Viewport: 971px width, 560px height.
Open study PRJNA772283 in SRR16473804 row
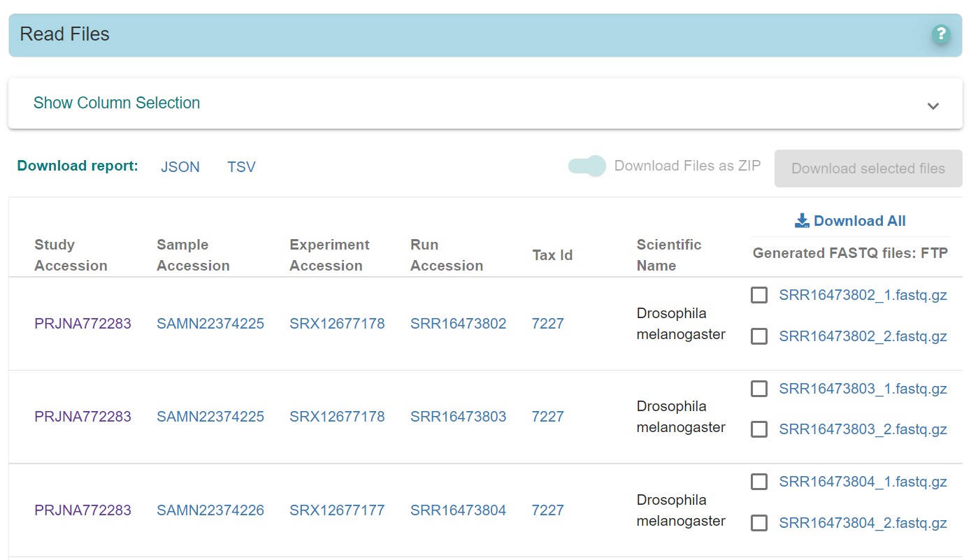click(x=82, y=510)
